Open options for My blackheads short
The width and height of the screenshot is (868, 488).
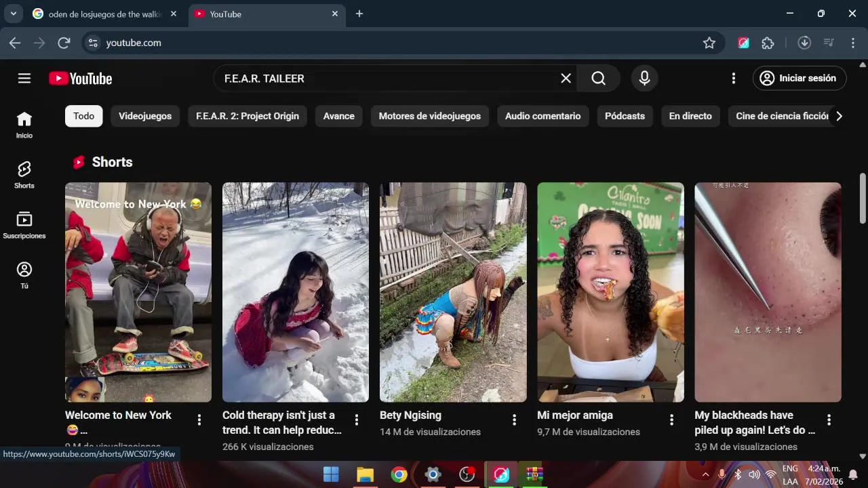point(829,420)
